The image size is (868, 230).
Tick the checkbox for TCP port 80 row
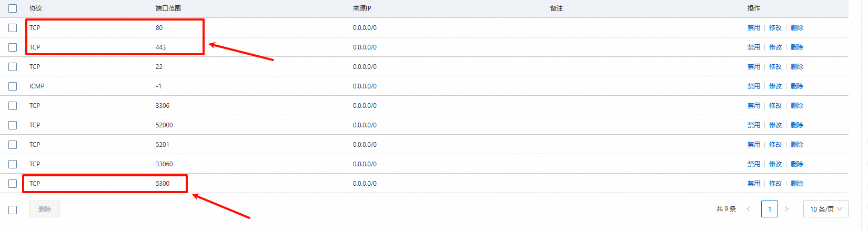coord(13,28)
